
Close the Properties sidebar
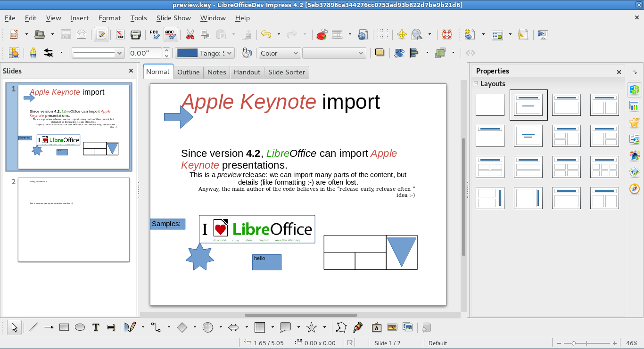619,72
